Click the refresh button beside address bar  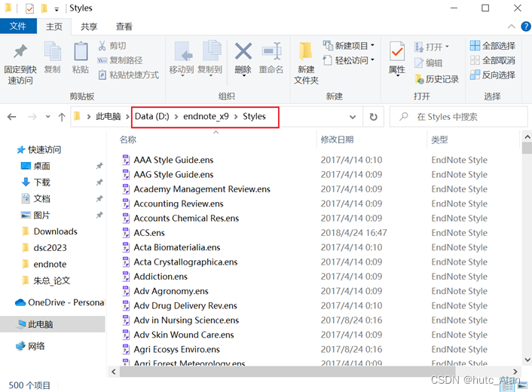[x=373, y=117]
